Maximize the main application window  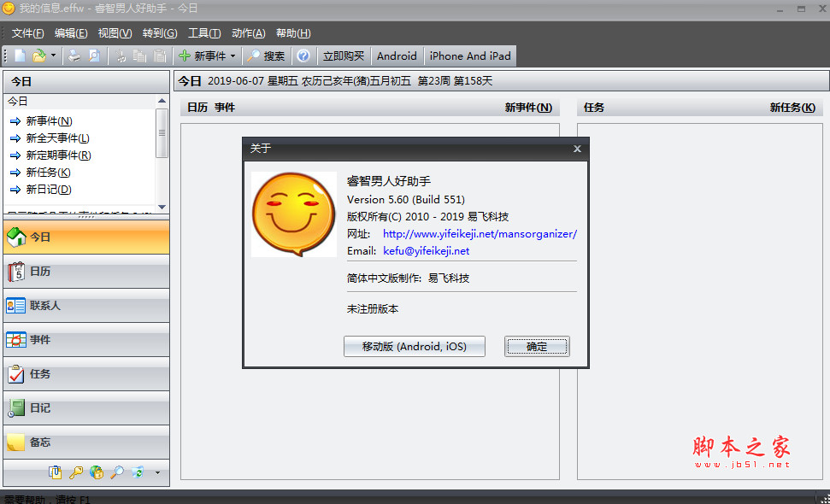coord(801,9)
